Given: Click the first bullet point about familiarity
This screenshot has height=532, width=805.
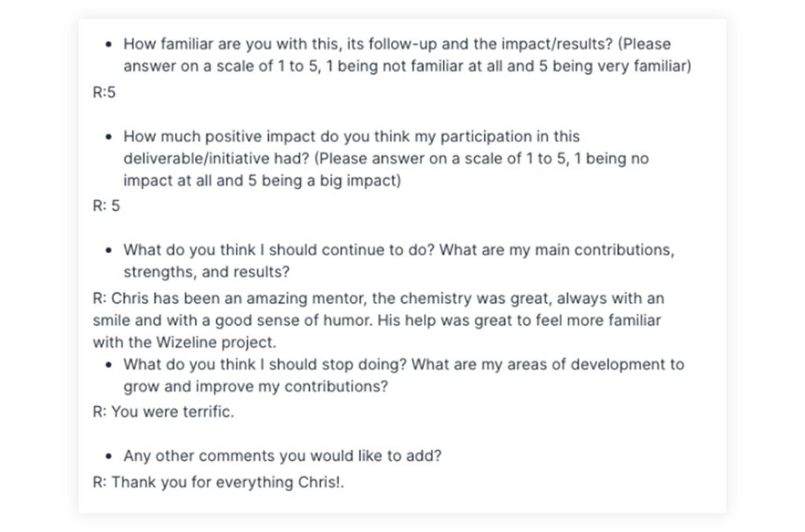Looking at the screenshot, I should point(109,45).
